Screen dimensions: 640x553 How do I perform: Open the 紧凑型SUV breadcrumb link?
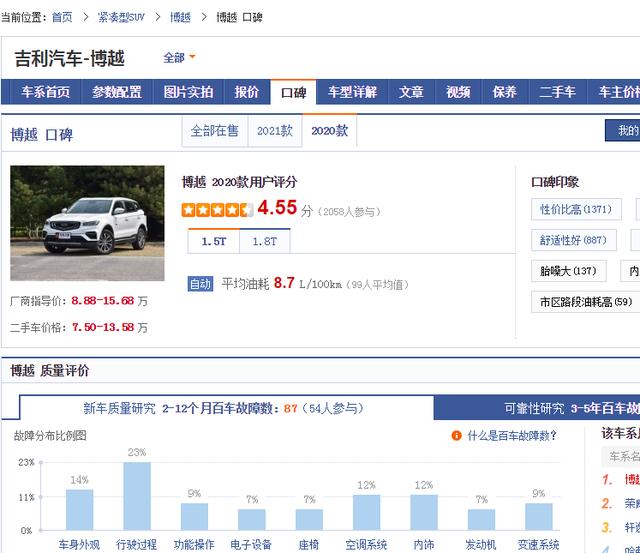tap(121, 17)
